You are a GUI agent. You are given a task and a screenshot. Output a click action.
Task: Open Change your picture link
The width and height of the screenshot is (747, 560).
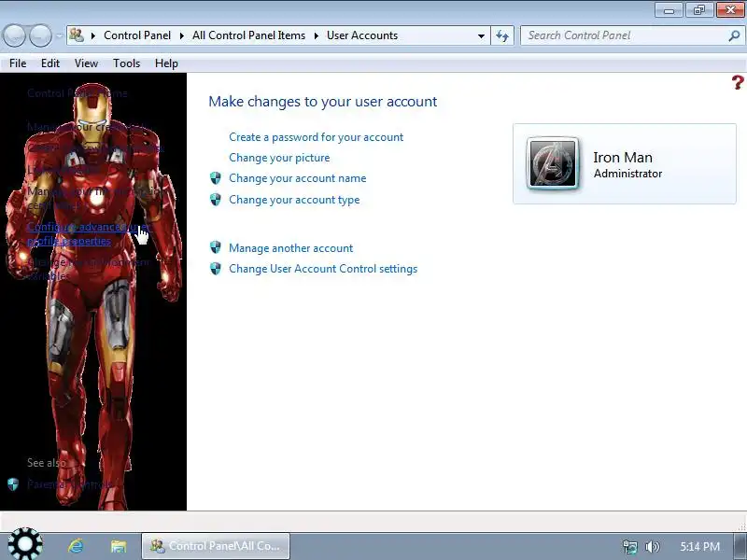(279, 158)
